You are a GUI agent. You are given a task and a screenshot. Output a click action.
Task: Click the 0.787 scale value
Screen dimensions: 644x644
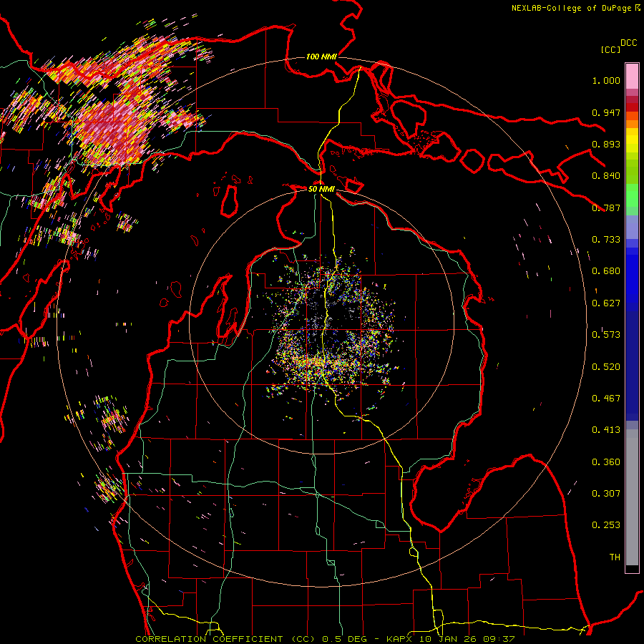point(606,208)
